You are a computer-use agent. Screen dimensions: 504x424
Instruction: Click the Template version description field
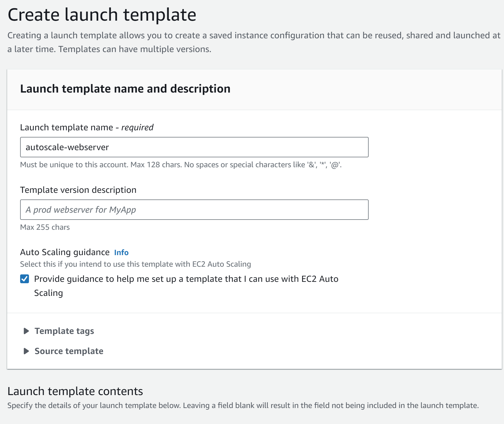(x=194, y=210)
